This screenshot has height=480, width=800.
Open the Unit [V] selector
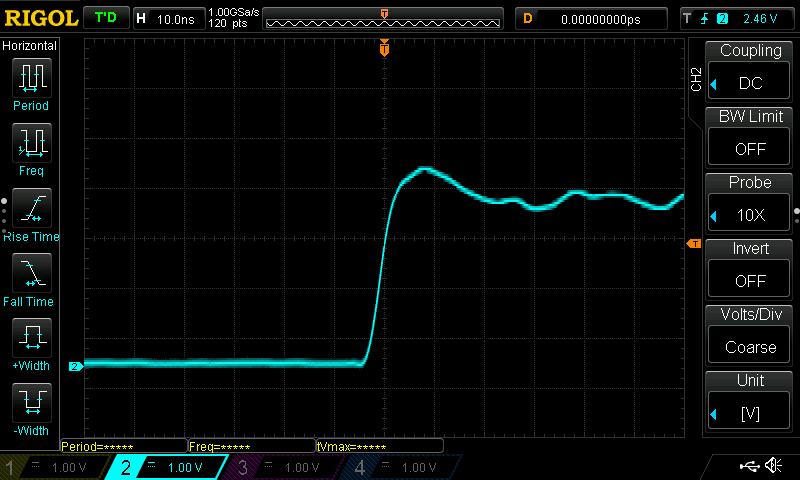[750, 412]
